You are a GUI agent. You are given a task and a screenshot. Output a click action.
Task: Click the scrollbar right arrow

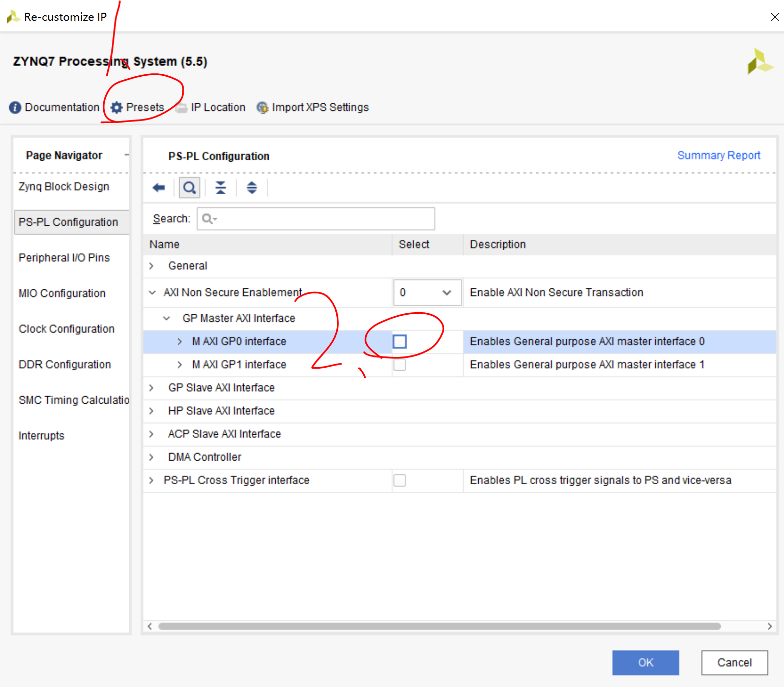[770, 626]
